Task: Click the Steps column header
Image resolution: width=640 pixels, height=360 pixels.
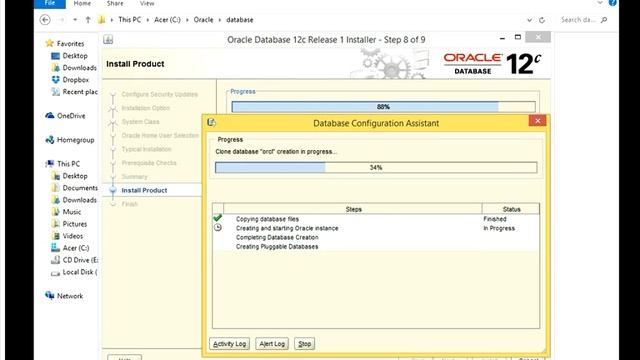Action: pos(353,209)
